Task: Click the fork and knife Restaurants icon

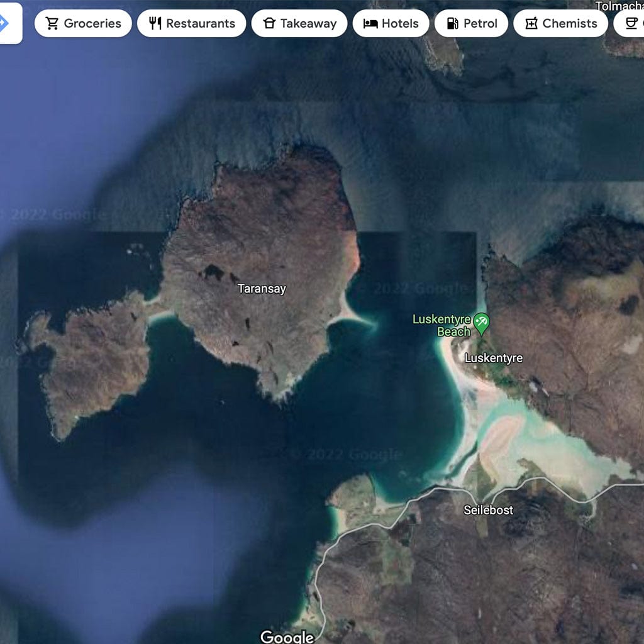Action: [x=155, y=24]
